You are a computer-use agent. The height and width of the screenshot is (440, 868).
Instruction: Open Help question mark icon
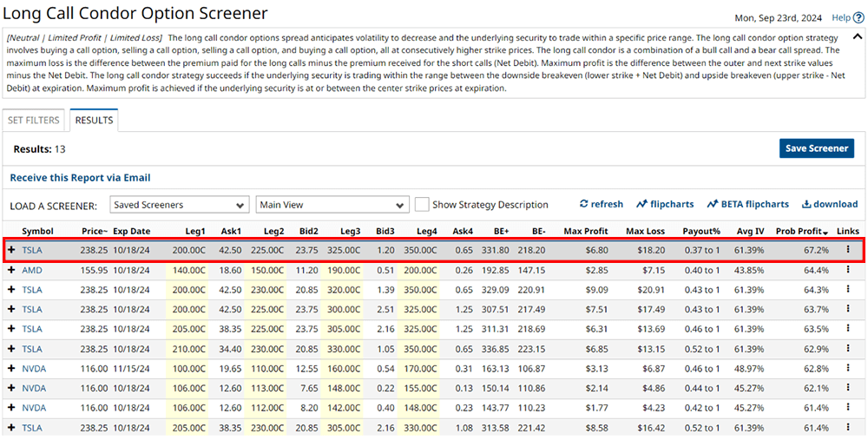tap(857, 17)
